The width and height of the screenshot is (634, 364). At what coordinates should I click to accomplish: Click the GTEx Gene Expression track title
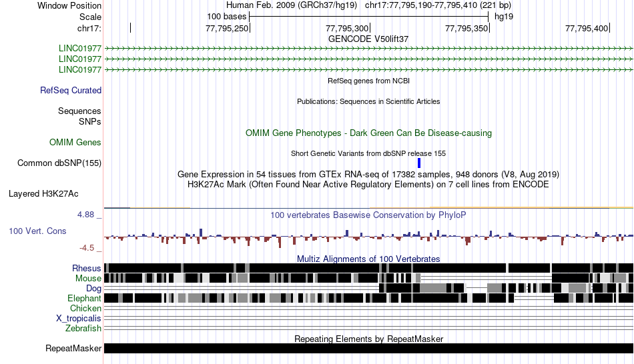click(x=368, y=175)
